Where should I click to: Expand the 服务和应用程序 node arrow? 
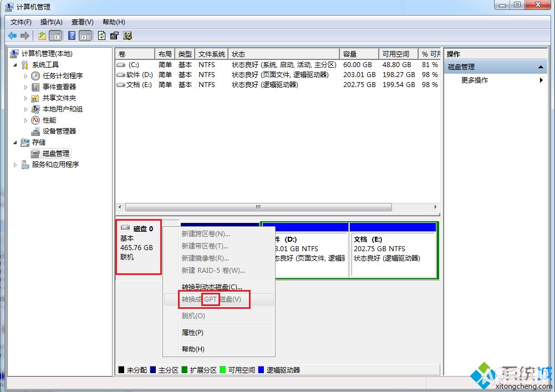(15, 165)
